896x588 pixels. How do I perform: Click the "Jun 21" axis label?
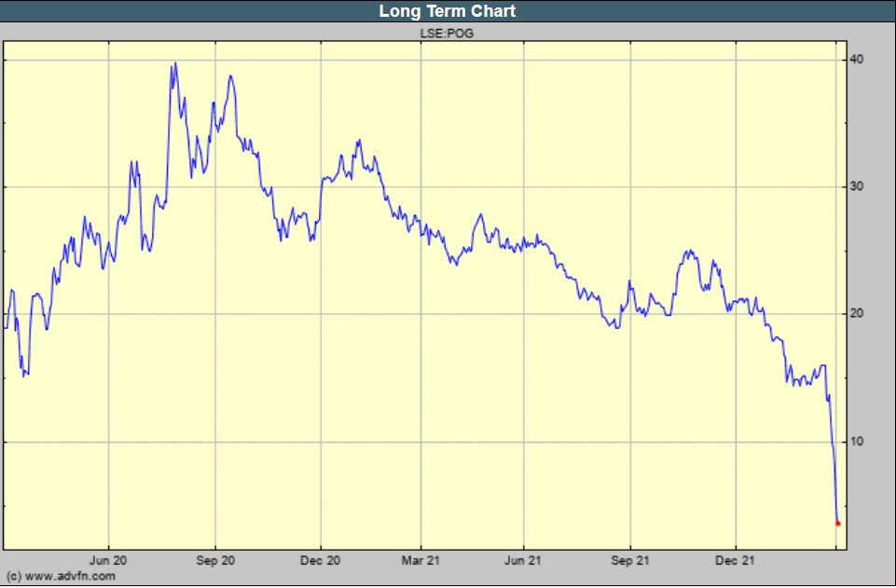(523, 561)
